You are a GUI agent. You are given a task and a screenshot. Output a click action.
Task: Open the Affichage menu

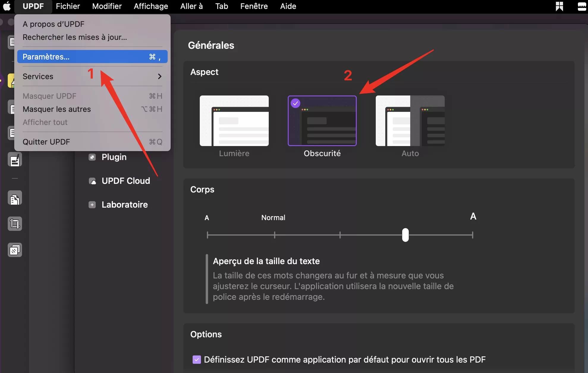pyautogui.click(x=151, y=6)
